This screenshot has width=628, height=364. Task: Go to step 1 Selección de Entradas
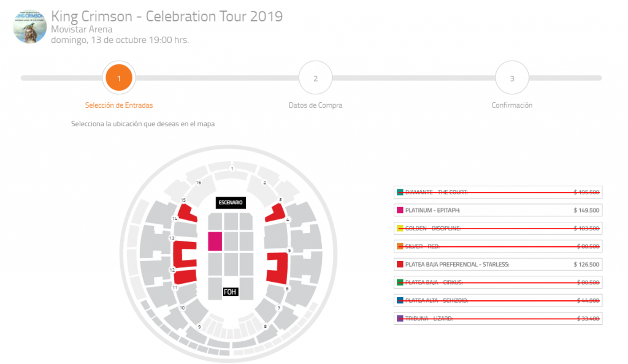coord(119,78)
